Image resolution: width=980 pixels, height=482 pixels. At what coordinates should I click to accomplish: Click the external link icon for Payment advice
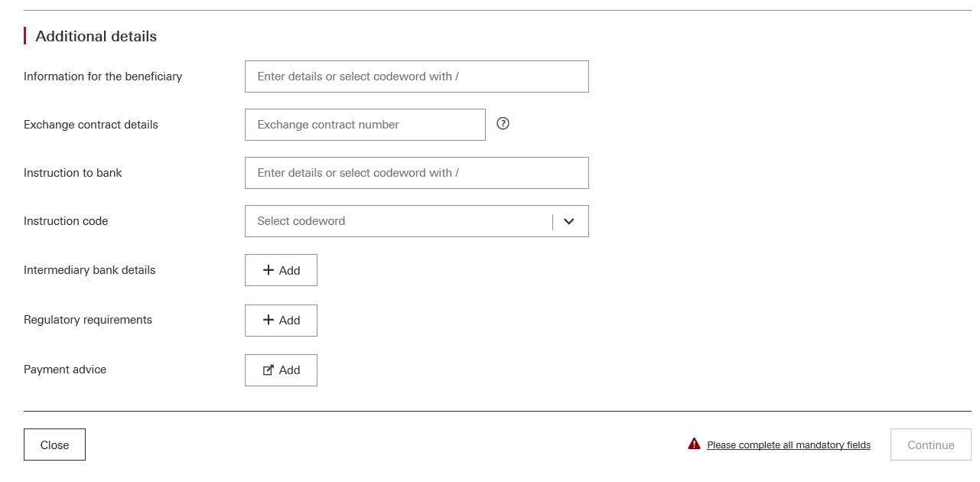point(268,370)
